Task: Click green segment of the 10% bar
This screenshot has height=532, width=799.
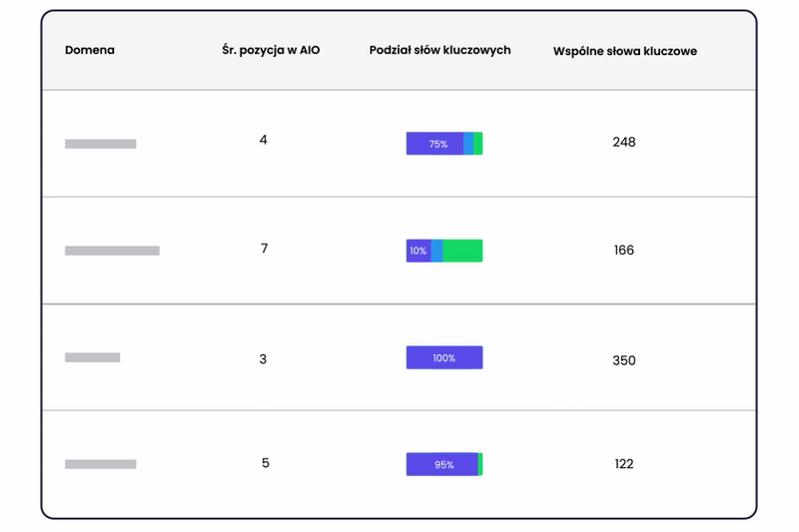Action: point(462,251)
